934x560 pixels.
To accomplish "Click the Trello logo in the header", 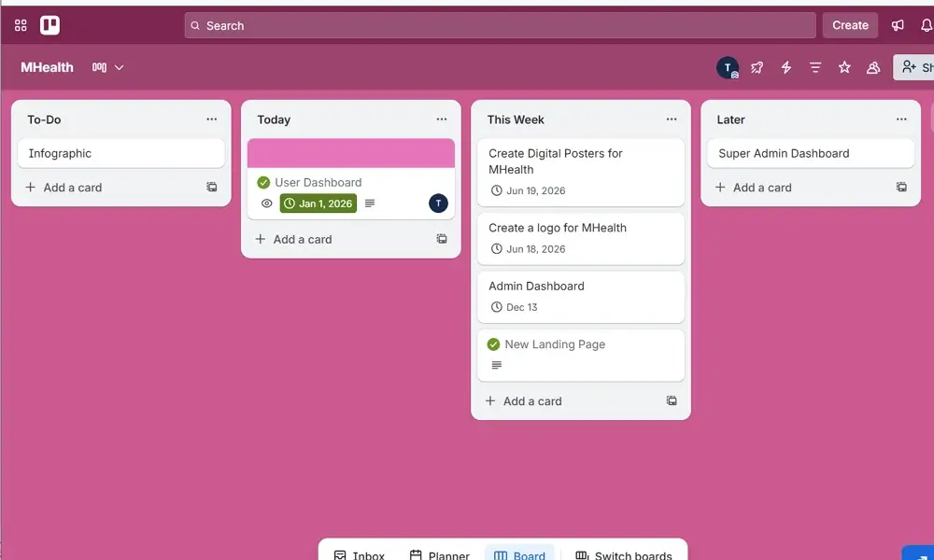I will tap(49, 25).
